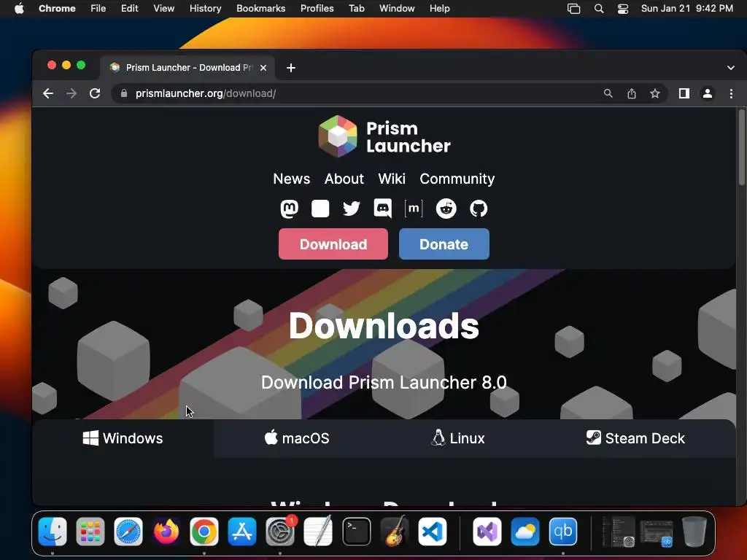This screenshot has height=560, width=747.
Task: Open Finder from the Dock
Action: (x=53, y=532)
